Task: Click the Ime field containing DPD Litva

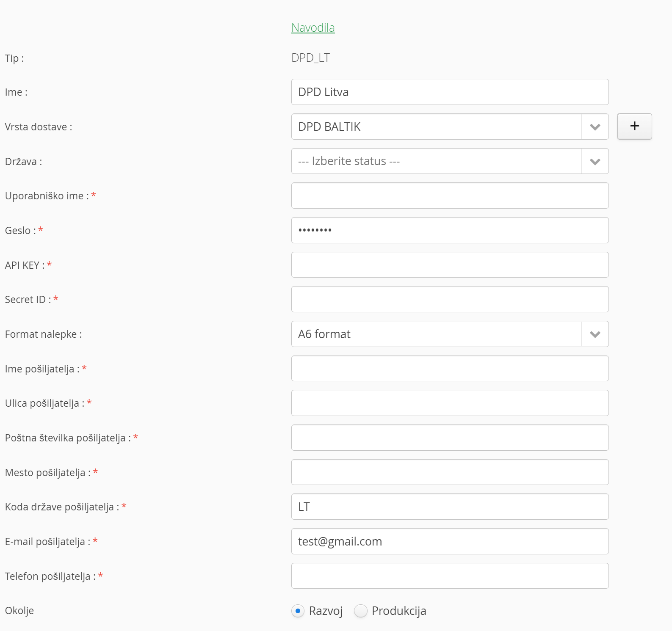Action: click(450, 92)
